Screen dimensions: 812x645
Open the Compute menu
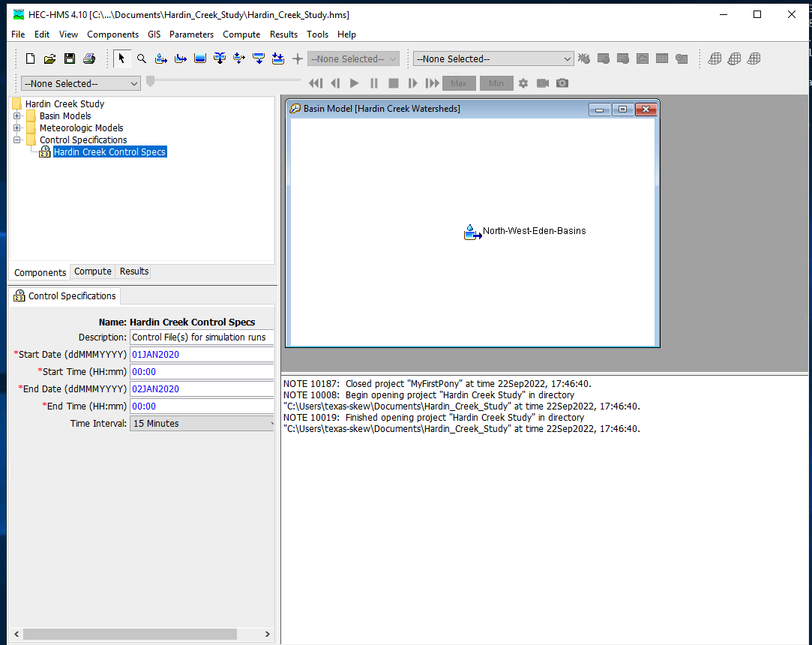point(241,34)
